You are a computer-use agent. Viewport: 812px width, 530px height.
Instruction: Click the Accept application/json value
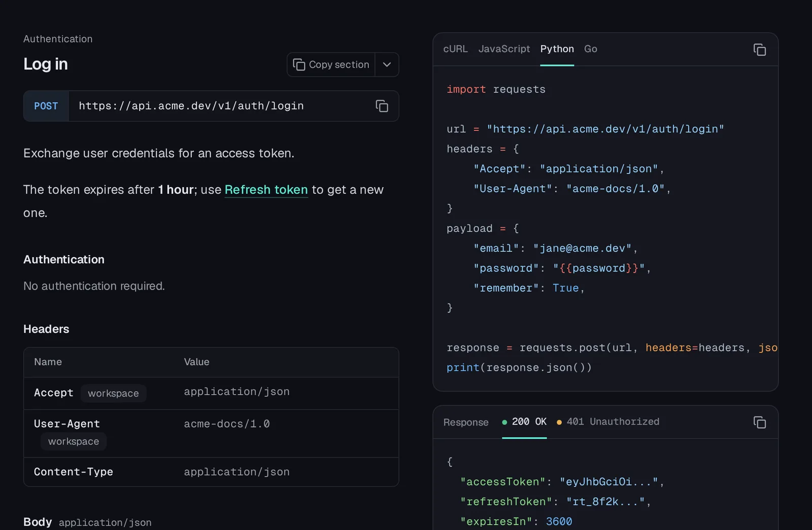pos(236,392)
